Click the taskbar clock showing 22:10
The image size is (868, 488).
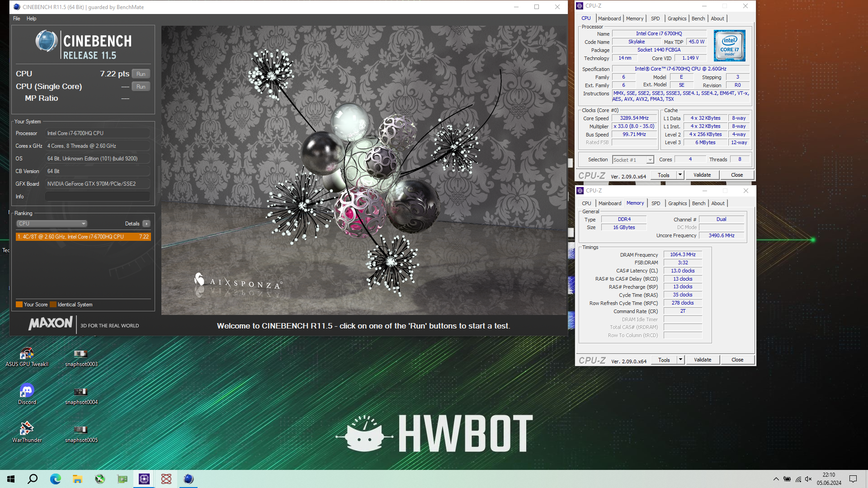(x=829, y=479)
